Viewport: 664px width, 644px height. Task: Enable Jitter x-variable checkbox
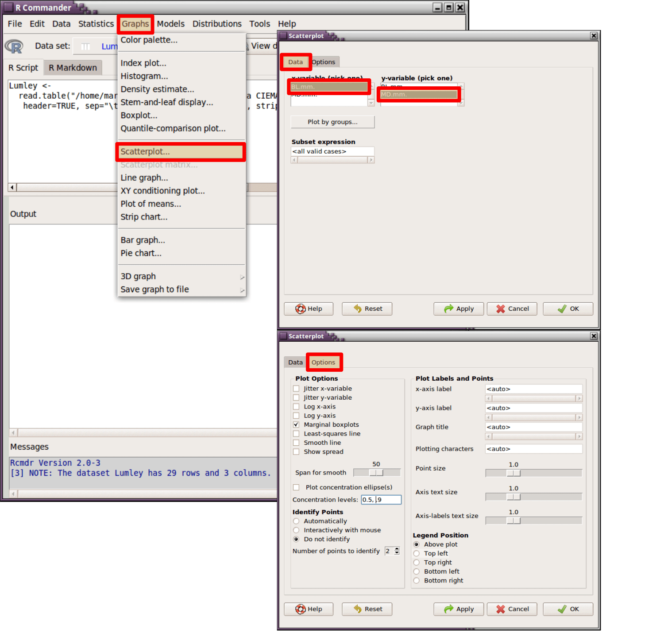coord(296,389)
